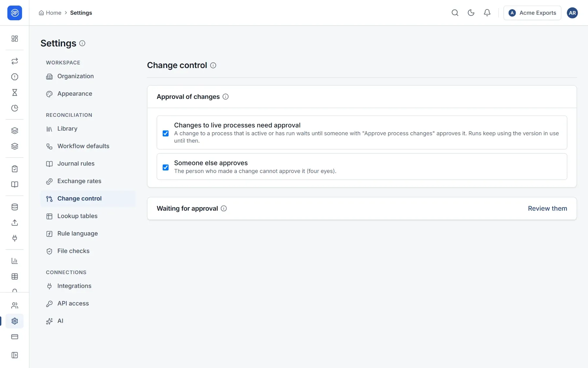Click the settings gear icon in the left rail
This screenshot has height=368, width=588.
tap(14, 321)
